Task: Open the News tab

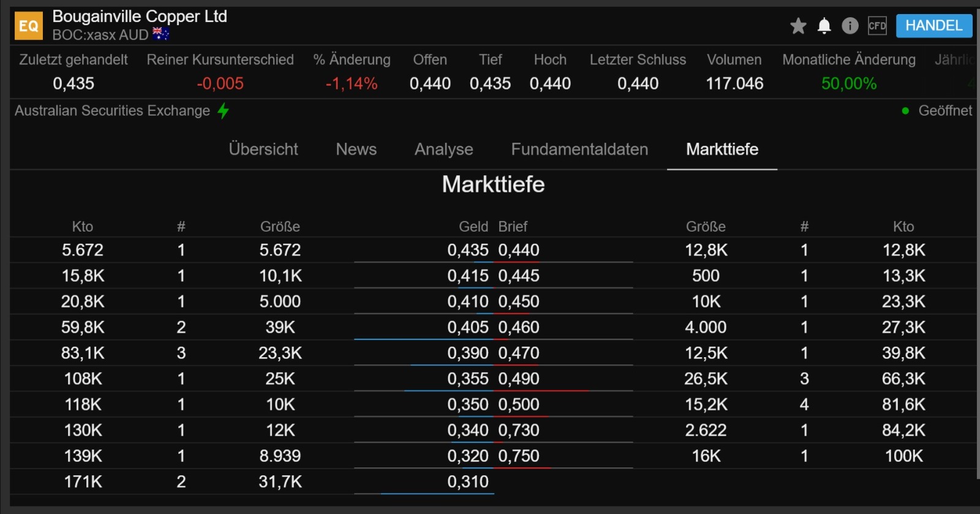Action: click(x=356, y=149)
